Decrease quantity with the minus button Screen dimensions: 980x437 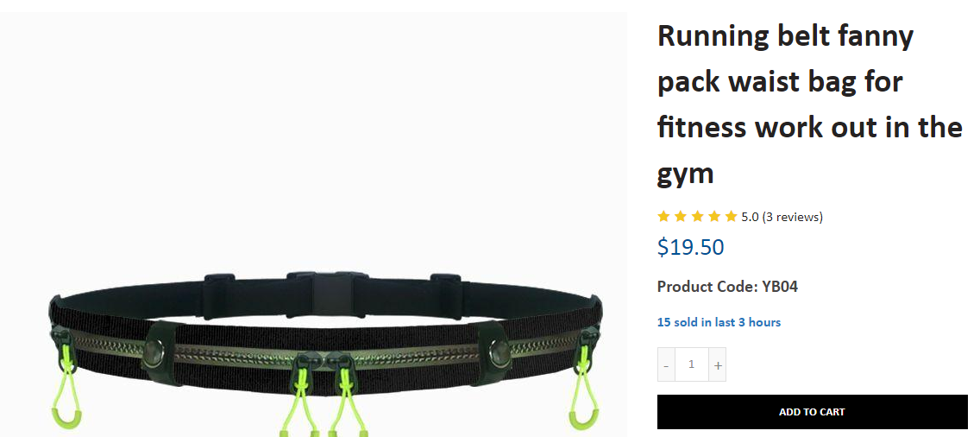coord(666,364)
